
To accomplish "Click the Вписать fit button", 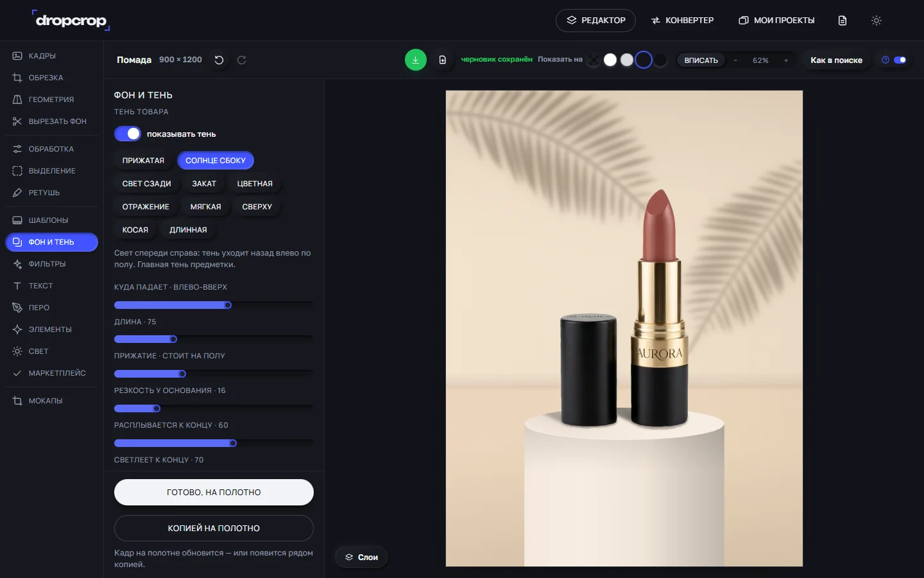I will tap(701, 60).
